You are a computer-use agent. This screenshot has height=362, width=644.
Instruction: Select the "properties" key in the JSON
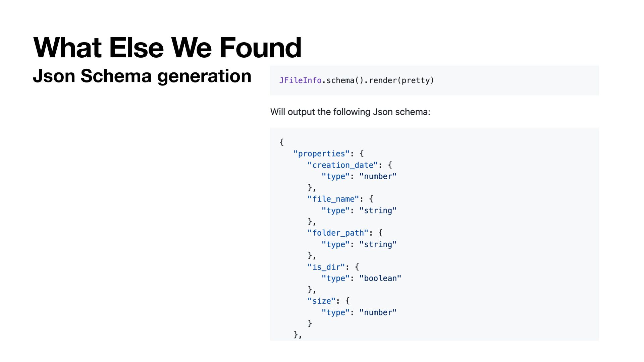321,154
